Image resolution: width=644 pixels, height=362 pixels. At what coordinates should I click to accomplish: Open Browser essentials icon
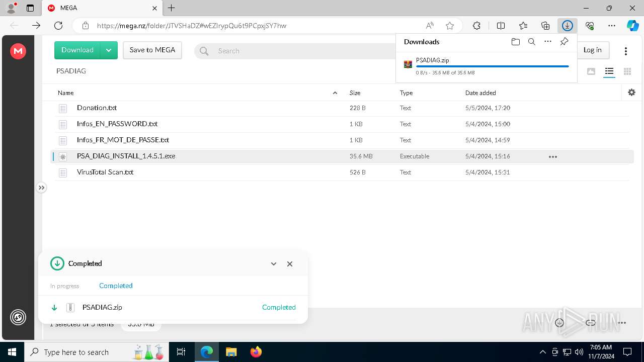coord(590,26)
